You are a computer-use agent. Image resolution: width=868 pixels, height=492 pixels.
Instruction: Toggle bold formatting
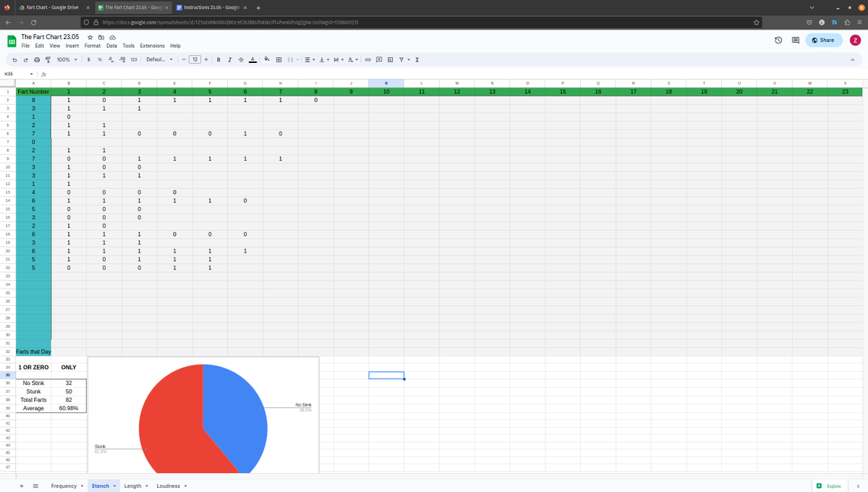218,59
